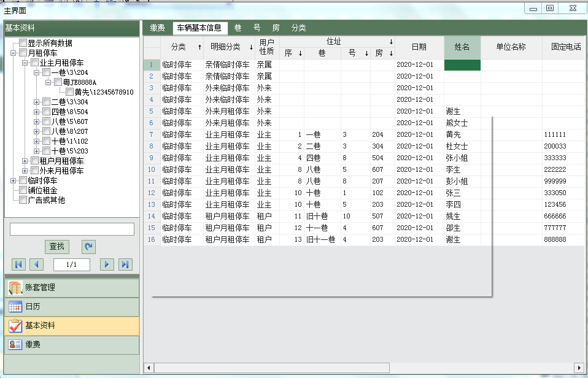Collapse the 月租停车 tree node
The height and width of the screenshot is (378, 588).
click(13, 53)
